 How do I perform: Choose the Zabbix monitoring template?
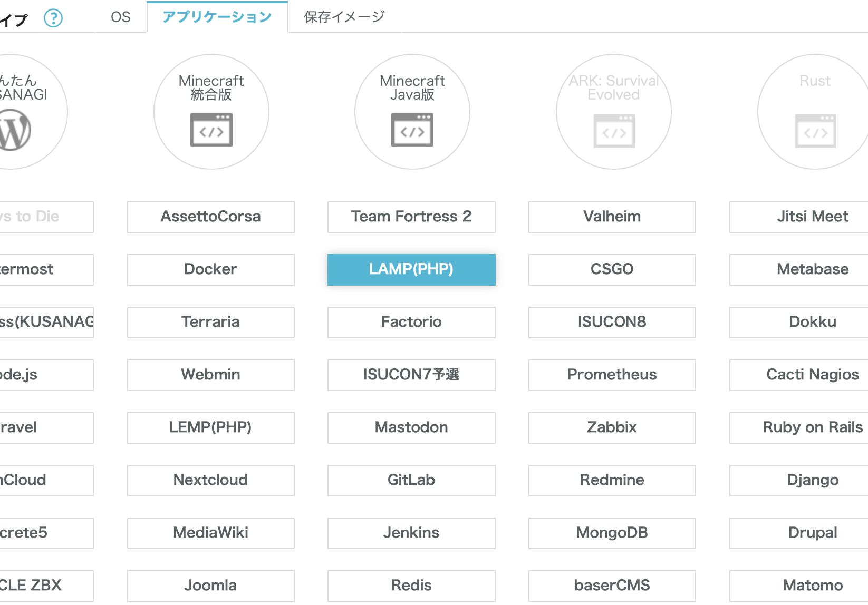point(612,427)
